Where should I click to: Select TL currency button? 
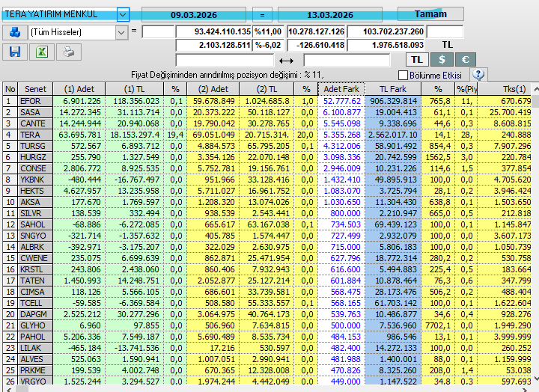[x=417, y=59]
